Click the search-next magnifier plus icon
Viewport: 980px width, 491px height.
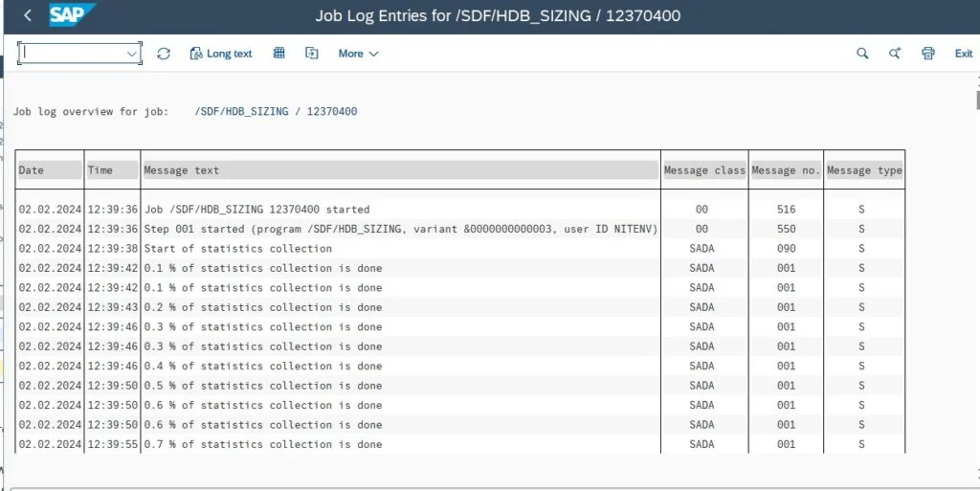[x=895, y=54]
